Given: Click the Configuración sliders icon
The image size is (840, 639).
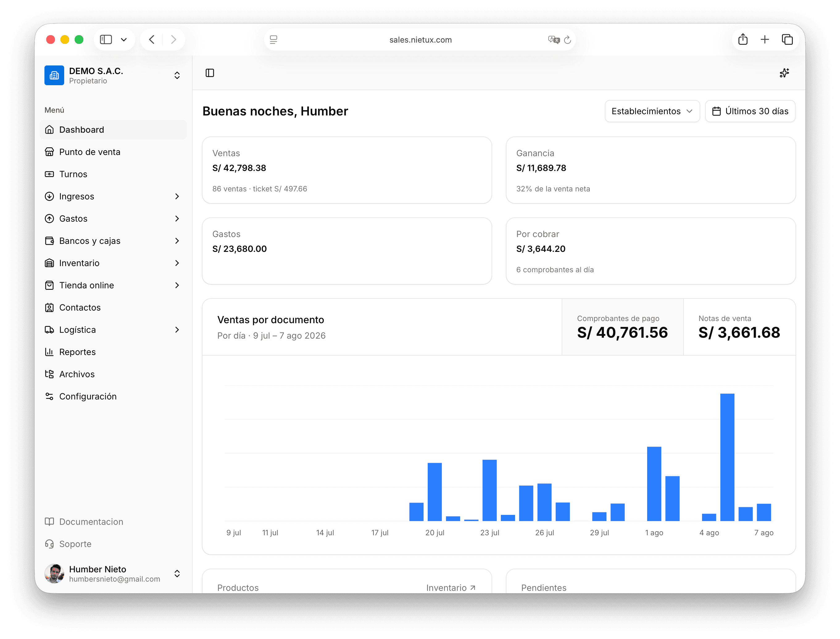Looking at the screenshot, I should coord(49,397).
